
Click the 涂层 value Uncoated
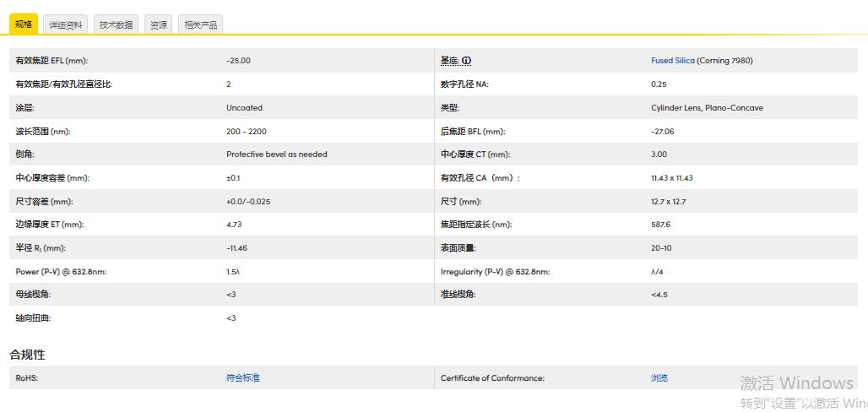coord(244,108)
